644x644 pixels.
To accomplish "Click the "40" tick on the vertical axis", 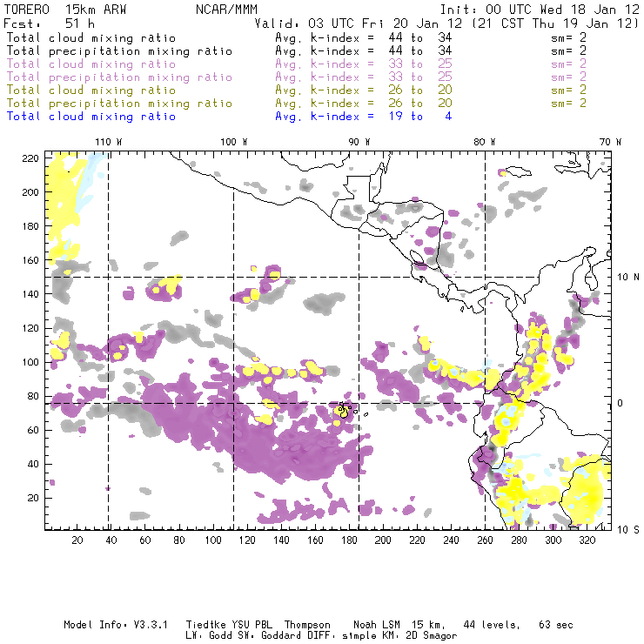I will tap(33, 464).
